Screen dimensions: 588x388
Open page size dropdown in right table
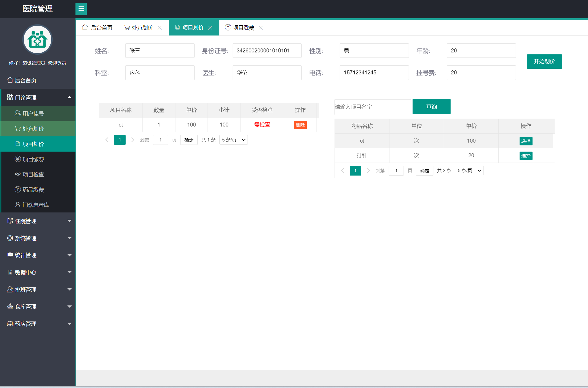tap(469, 170)
